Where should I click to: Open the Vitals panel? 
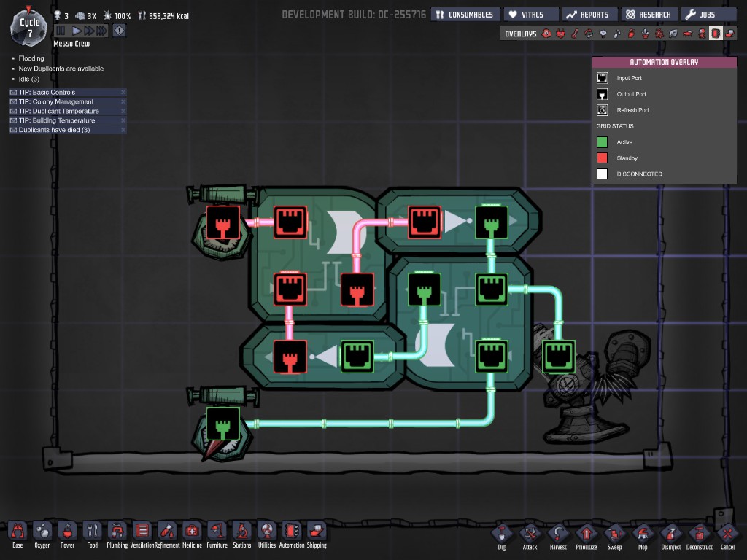point(530,15)
